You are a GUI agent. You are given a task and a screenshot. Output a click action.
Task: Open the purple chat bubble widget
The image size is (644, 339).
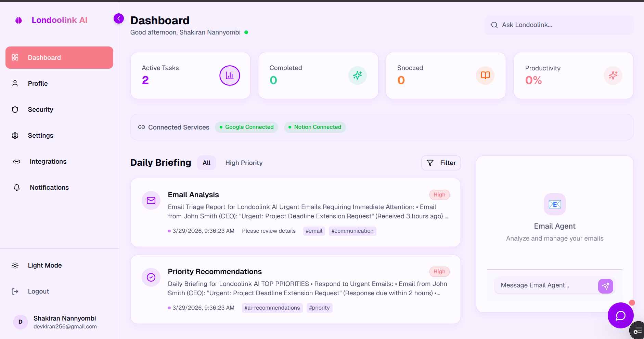pyautogui.click(x=620, y=315)
